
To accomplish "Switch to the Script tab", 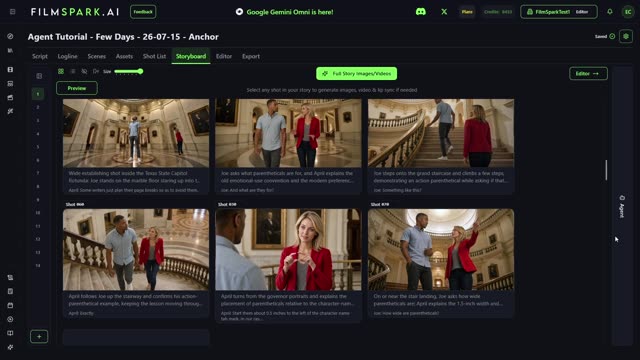I will (x=40, y=56).
